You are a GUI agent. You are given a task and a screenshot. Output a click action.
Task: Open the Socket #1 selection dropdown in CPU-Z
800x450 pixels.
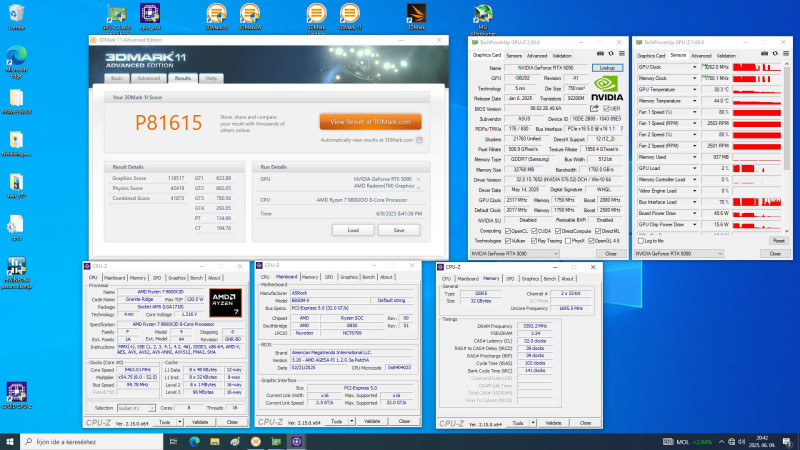(136, 408)
